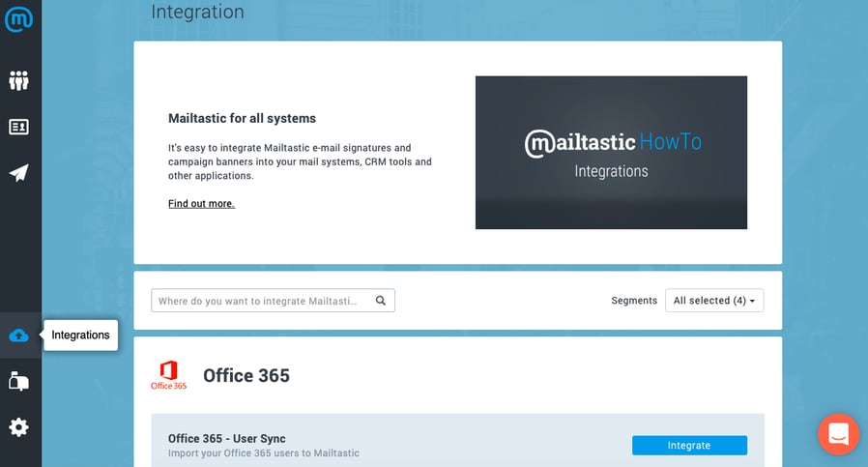The width and height of the screenshot is (868, 467).
Task: Go to campaigns via paper plane icon
Action: click(x=19, y=173)
